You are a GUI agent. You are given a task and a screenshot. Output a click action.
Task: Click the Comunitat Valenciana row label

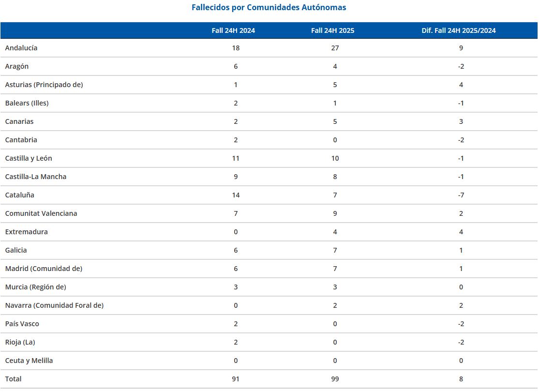pos(41,213)
